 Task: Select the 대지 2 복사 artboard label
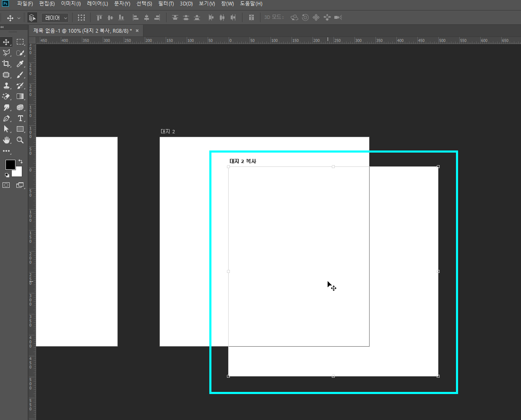243,161
